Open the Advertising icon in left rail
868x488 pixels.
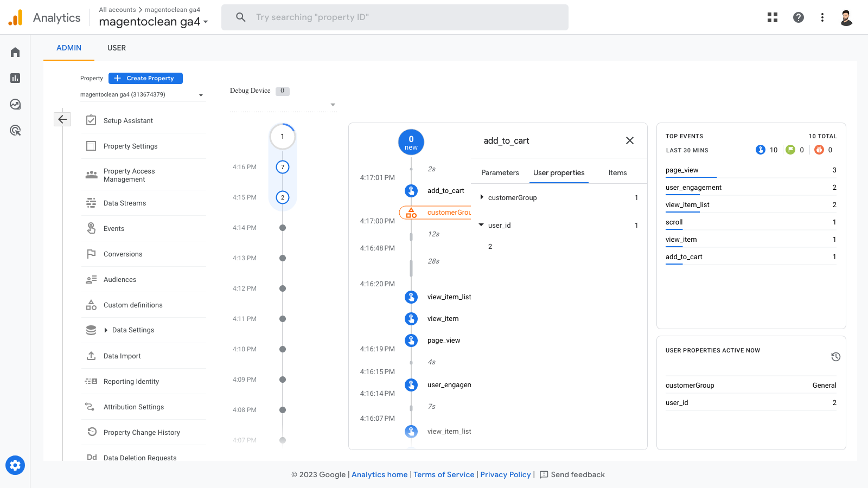(x=15, y=130)
